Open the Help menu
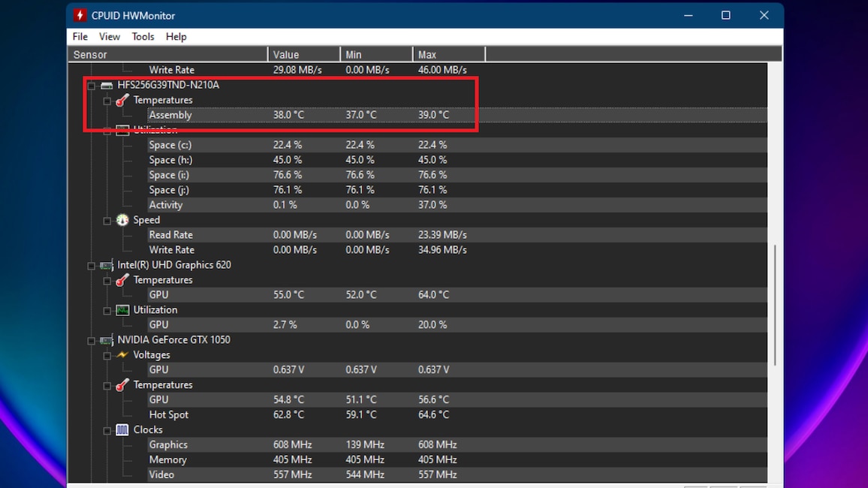 (x=176, y=37)
